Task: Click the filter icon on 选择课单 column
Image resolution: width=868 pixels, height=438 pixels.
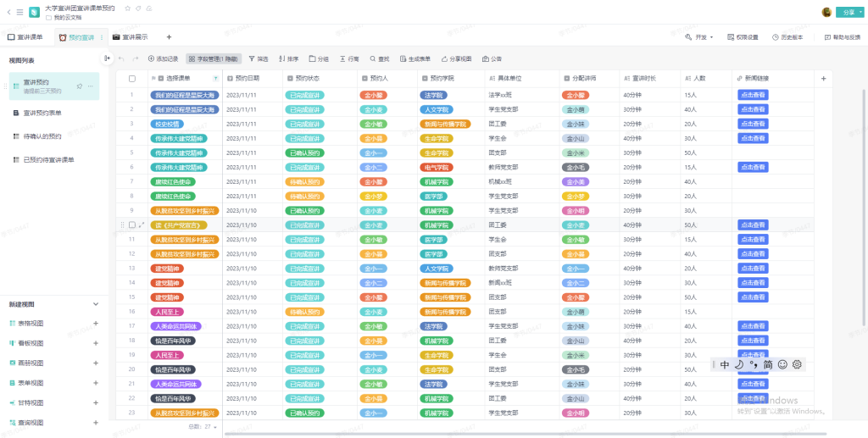Action: 216,79
